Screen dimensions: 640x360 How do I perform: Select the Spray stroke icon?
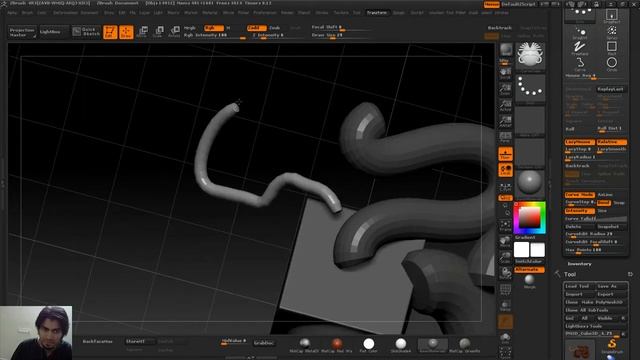tap(611, 33)
